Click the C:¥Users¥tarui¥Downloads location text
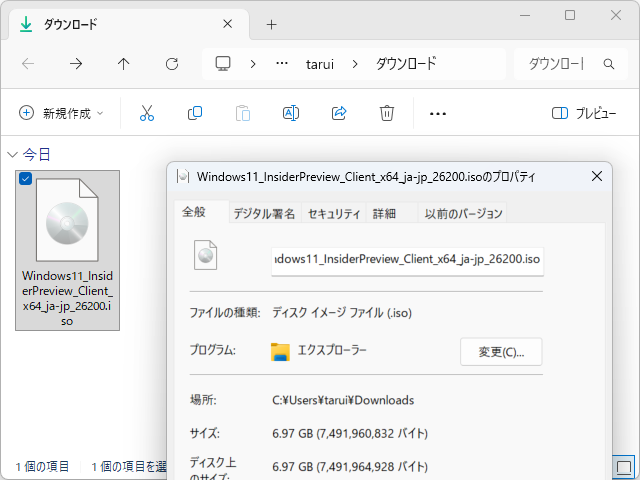Viewport: 640px width, 480px height. [x=343, y=400]
